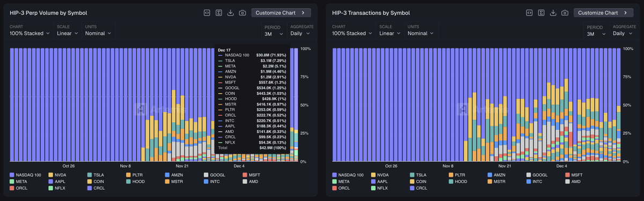Toggle NVDA series in Transactions legend
Viewport: 644px width, 201px height.
click(x=379, y=175)
